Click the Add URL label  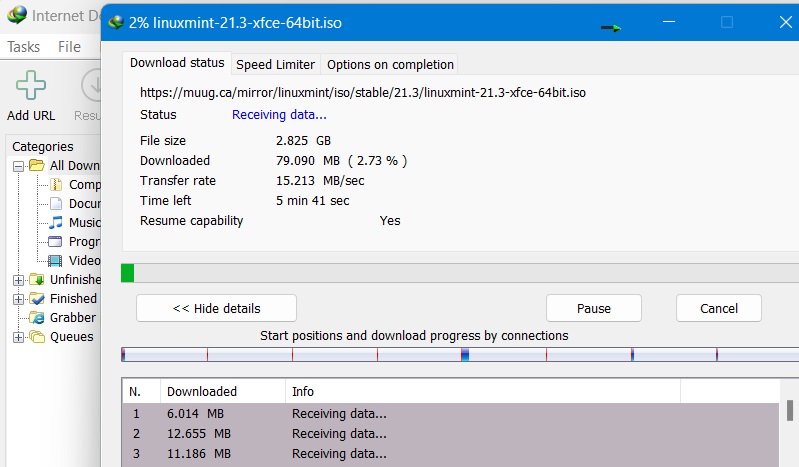(31, 116)
